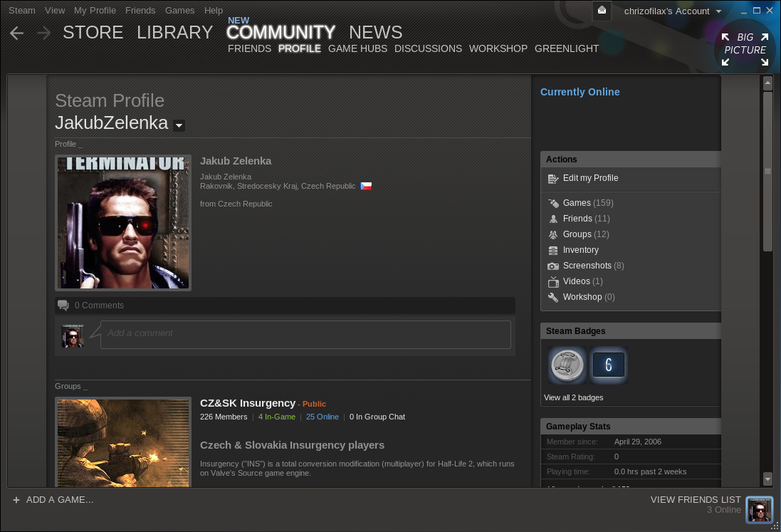Click VIEW FRIENDS LIST
781x532 pixels.
[696, 500]
